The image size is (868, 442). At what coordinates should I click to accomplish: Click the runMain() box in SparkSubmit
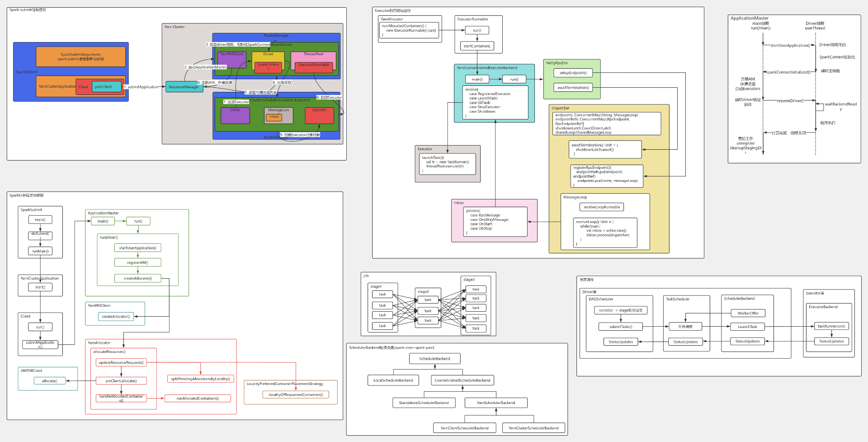[x=40, y=251]
